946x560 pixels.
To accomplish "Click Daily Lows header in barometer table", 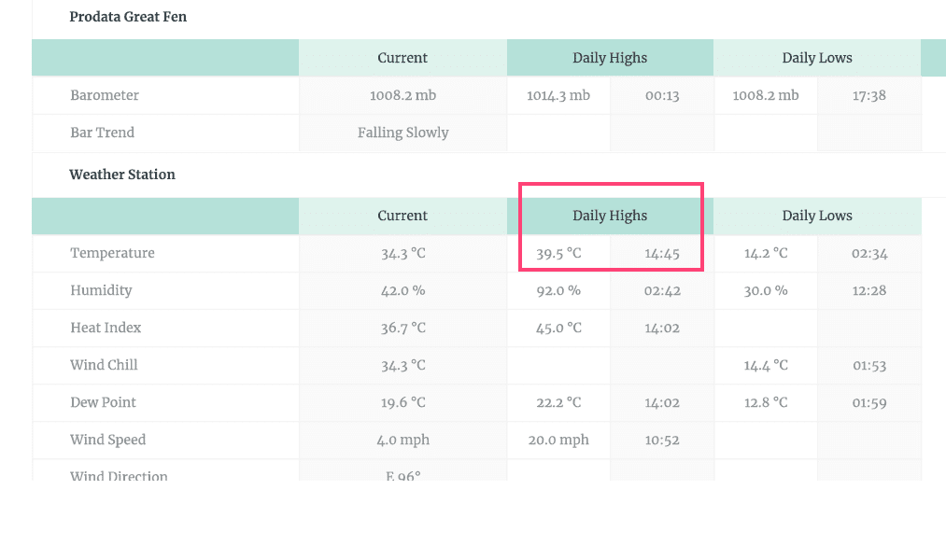I will click(x=816, y=58).
